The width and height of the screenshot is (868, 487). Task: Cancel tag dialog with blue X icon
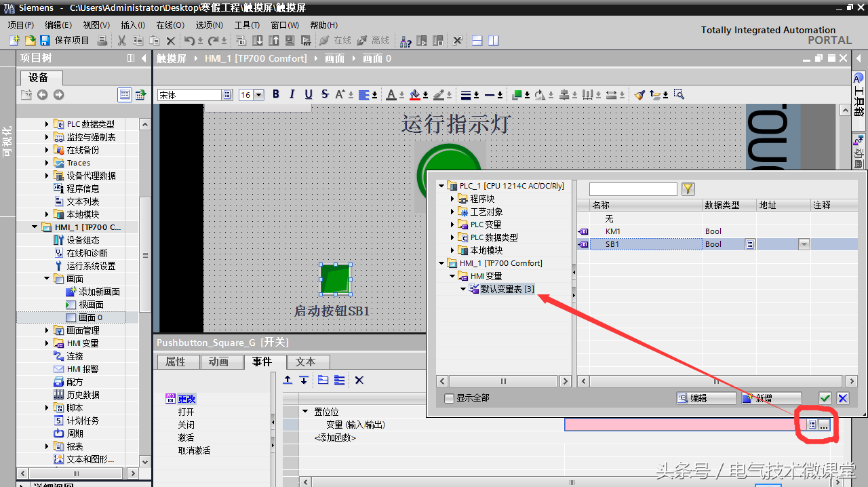843,398
